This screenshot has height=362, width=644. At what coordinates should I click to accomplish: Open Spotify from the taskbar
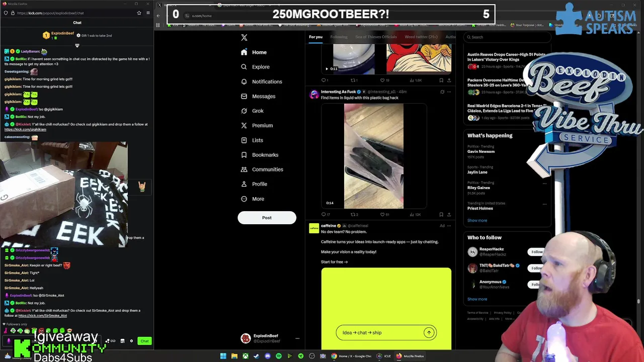[x=278, y=356]
